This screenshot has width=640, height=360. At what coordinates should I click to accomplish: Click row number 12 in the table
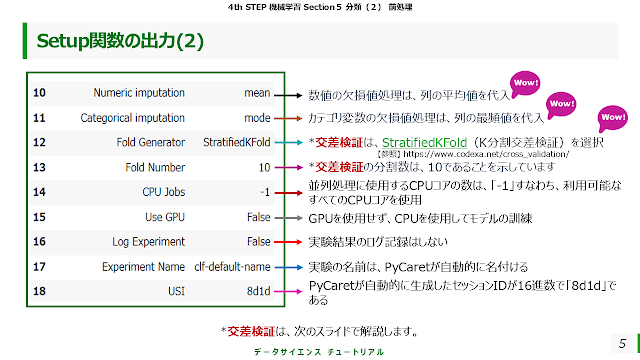39,142
